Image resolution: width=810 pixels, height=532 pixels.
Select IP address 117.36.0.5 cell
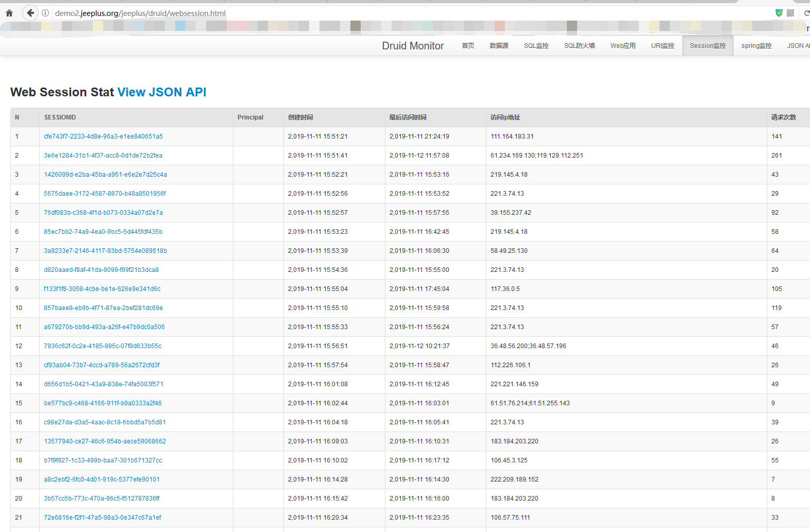click(626, 289)
